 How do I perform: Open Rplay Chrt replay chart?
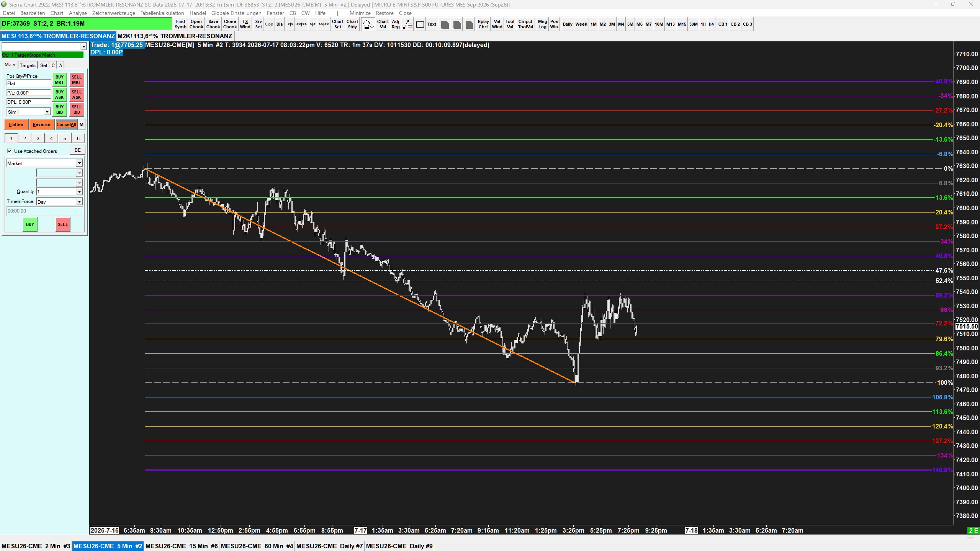483,25
